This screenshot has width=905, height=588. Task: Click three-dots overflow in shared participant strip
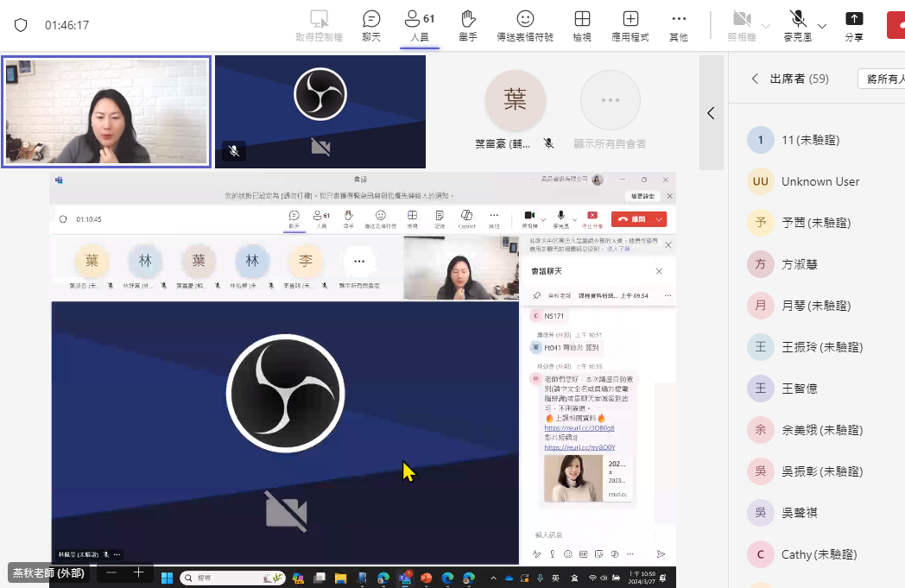(359, 262)
